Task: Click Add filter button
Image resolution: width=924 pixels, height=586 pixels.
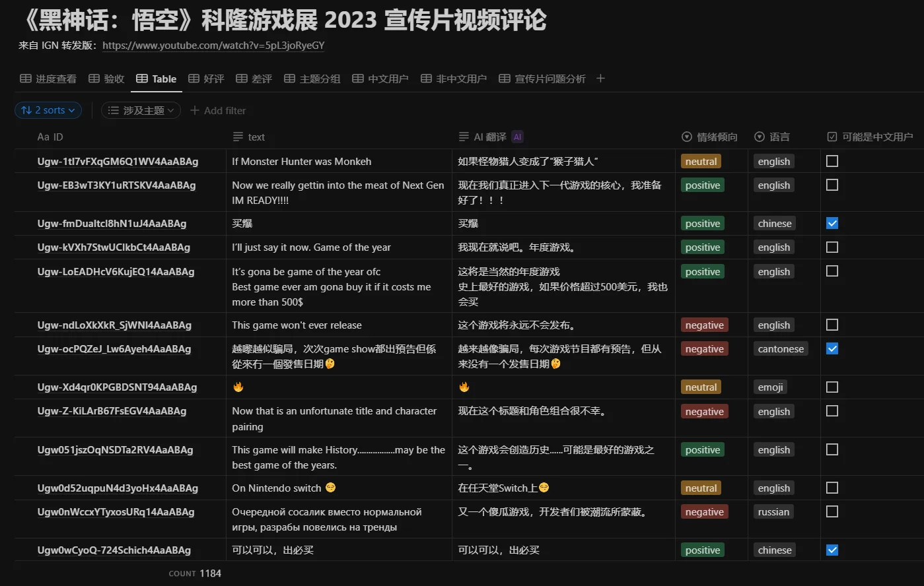Action: pos(218,110)
